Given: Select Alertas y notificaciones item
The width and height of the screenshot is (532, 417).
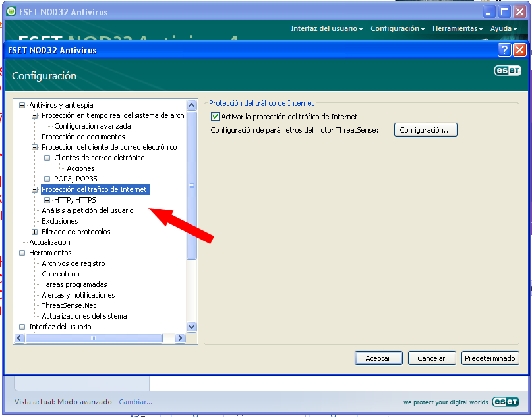Looking at the screenshot, I should tap(78, 295).
